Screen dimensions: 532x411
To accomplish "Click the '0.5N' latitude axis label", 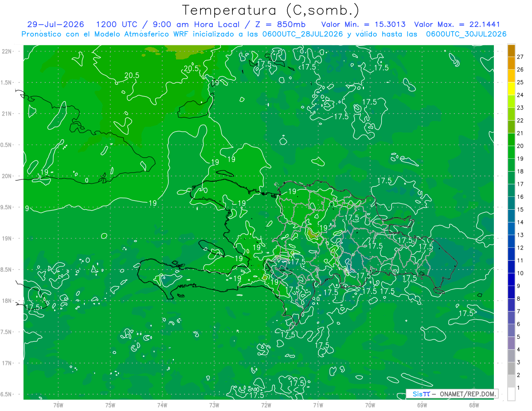I will [x=6, y=145].
